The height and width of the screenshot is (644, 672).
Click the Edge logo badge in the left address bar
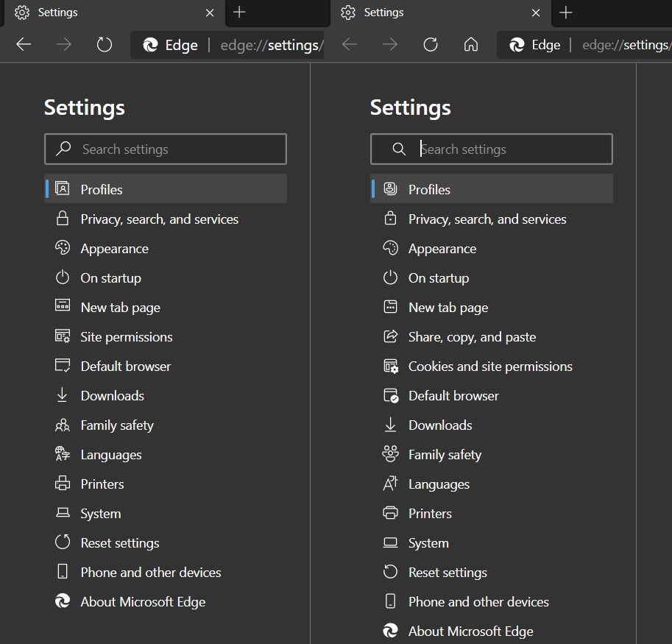click(x=151, y=44)
